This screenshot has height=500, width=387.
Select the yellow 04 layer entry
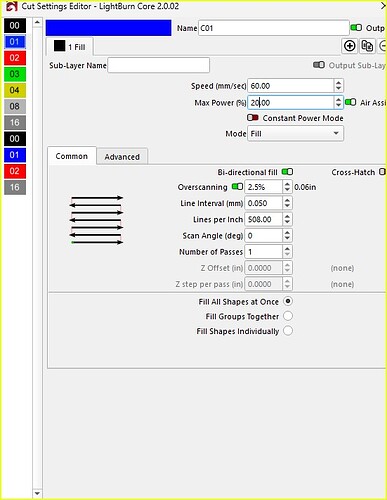click(15, 90)
